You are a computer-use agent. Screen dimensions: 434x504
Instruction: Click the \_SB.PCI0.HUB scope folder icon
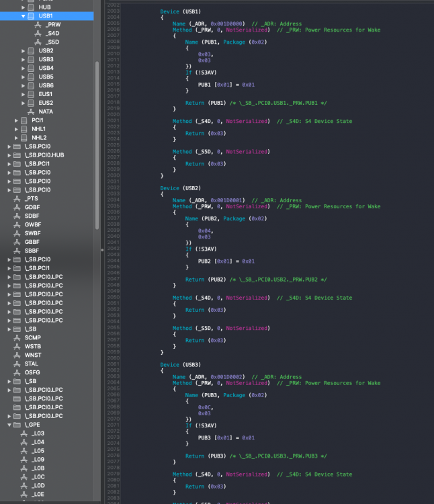[x=17, y=155]
